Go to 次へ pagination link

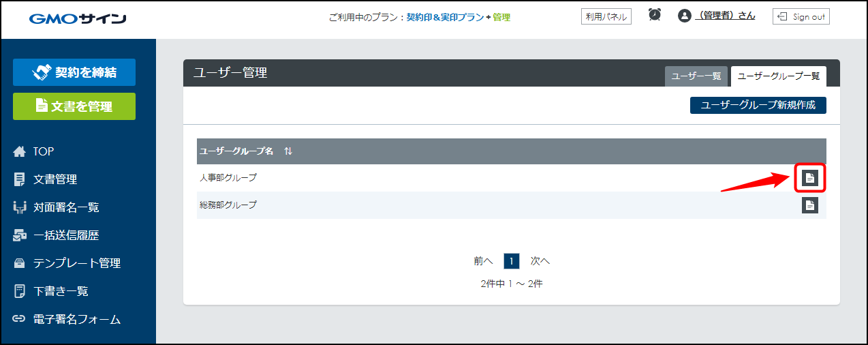tap(540, 260)
